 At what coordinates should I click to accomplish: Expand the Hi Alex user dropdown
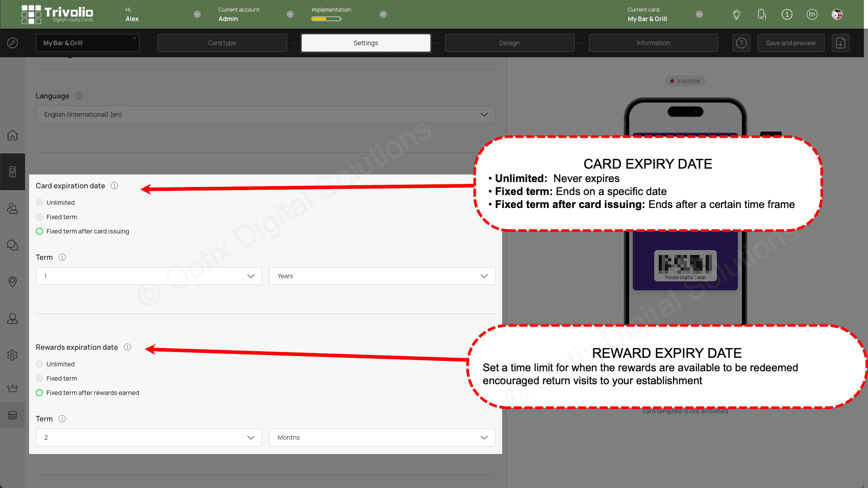tap(197, 14)
